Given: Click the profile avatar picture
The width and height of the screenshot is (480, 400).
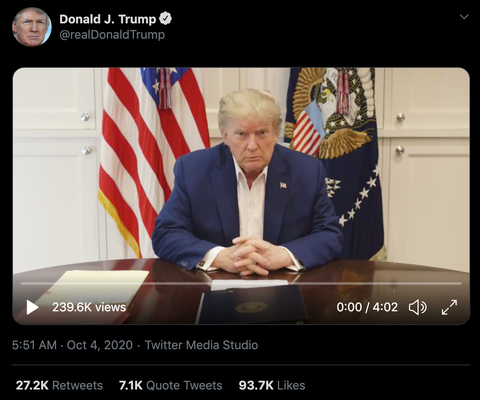Looking at the screenshot, I should pyautogui.click(x=32, y=27).
